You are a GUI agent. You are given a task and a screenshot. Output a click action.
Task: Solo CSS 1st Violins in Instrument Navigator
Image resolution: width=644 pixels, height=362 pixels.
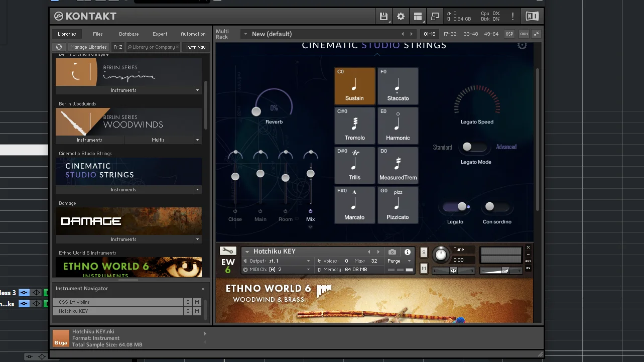(188, 302)
